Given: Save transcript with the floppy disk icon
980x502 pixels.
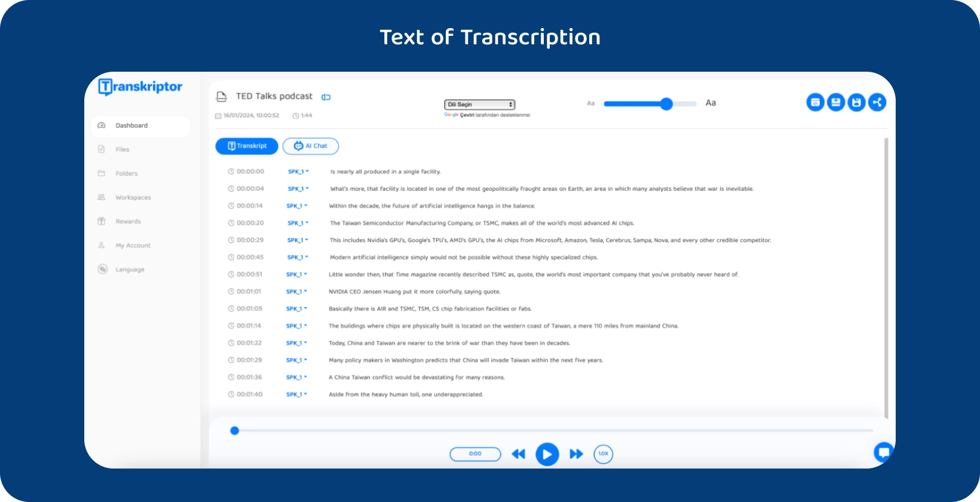Looking at the screenshot, I should pos(856,103).
